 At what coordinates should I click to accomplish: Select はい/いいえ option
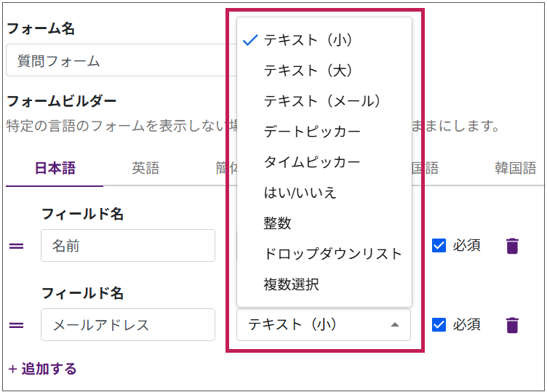(x=300, y=193)
